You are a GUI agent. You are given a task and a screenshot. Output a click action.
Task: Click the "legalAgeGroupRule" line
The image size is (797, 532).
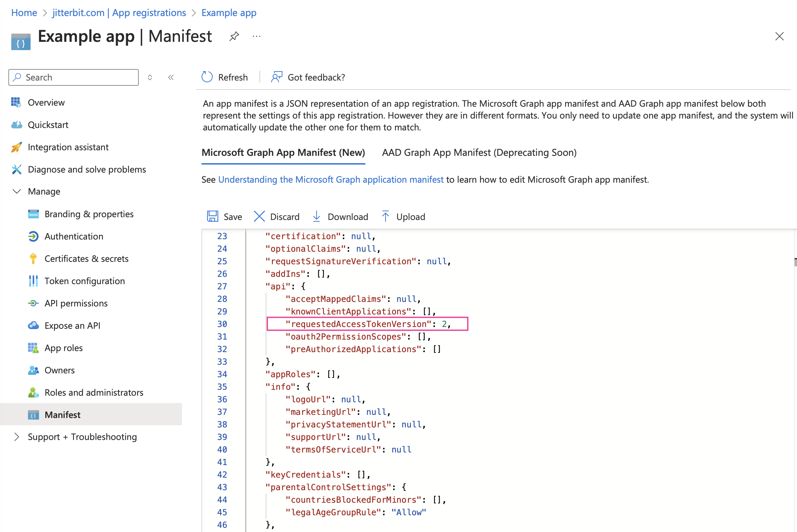click(356, 512)
